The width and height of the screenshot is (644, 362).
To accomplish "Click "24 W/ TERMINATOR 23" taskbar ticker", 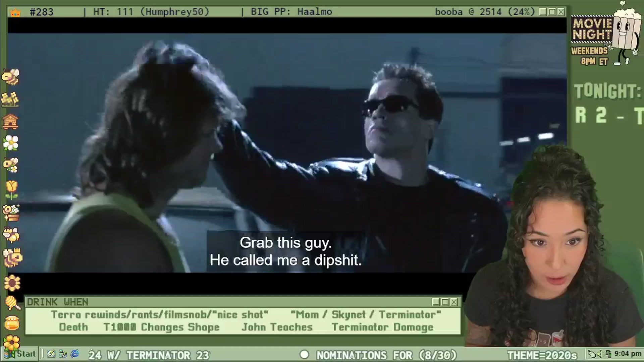I will (149, 355).
